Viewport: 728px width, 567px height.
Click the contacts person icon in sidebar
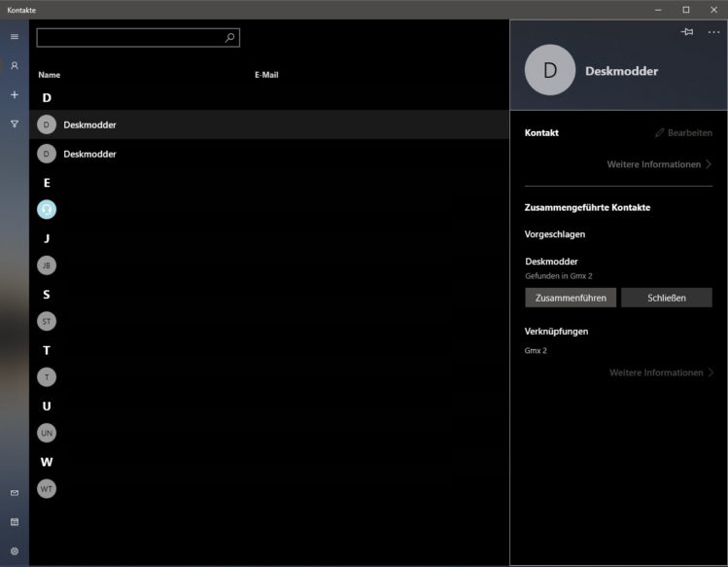point(14,66)
